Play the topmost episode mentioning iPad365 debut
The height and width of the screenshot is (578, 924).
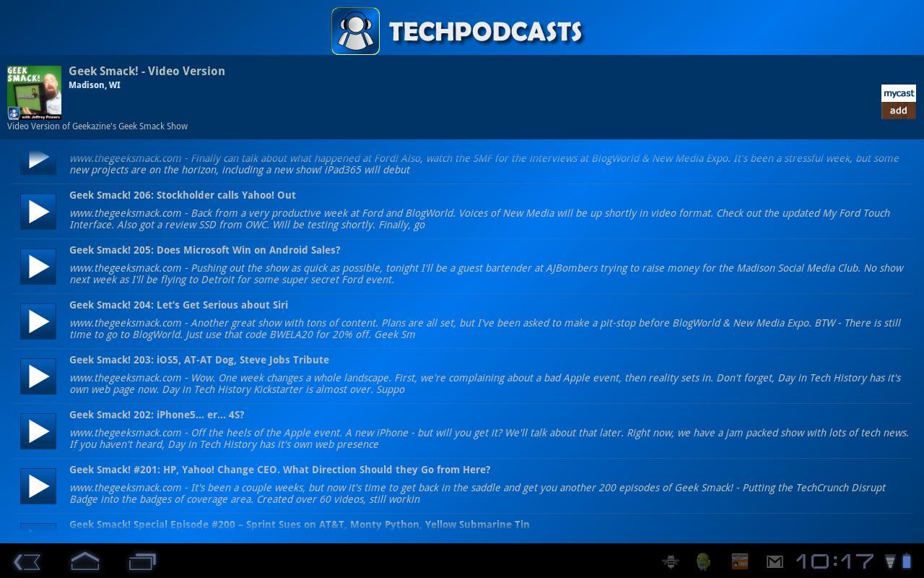point(38,160)
